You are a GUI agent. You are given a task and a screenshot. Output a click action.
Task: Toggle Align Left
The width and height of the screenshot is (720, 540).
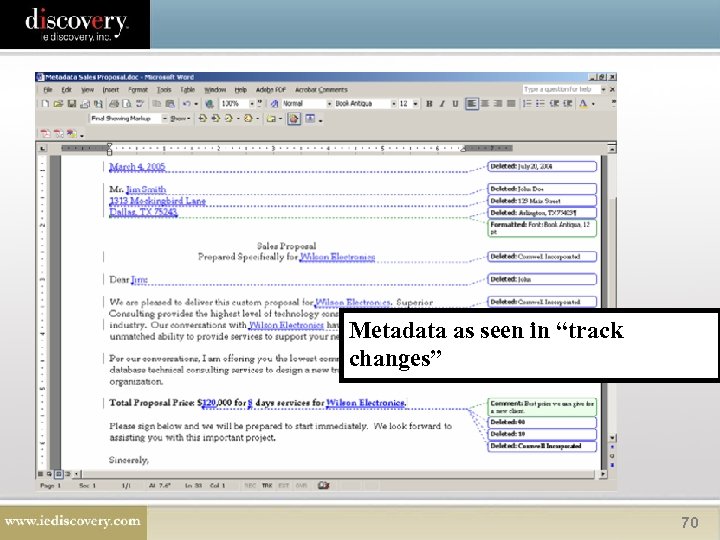pyautogui.click(x=471, y=104)
